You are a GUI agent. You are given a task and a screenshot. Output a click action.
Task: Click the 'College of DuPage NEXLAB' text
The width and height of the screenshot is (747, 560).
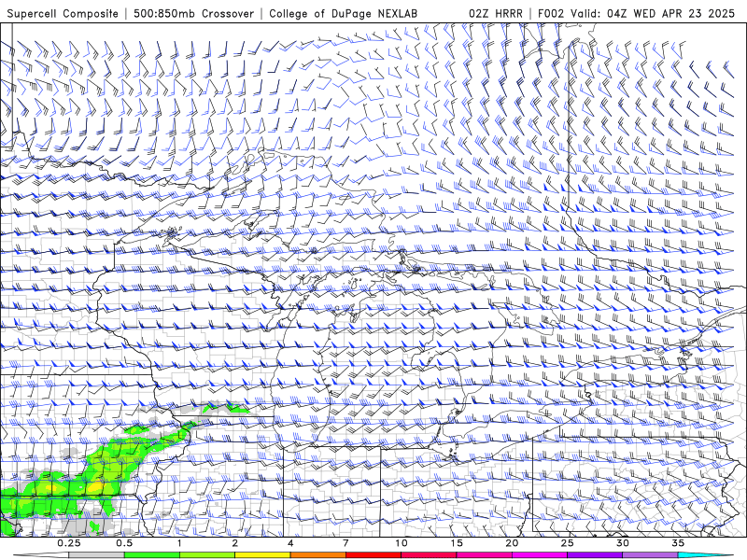click(343, 13)
